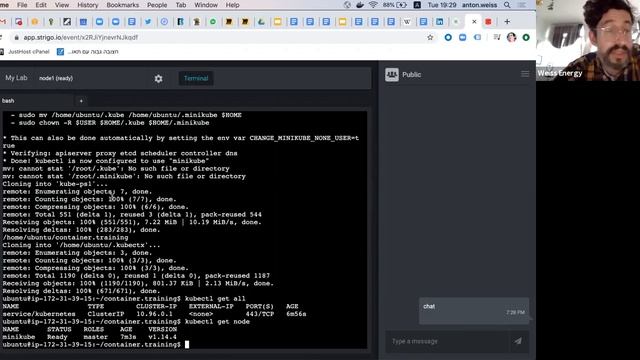The width and height of the screenshot is (640, 360).
Task: Send the chat message with paper plane icon
Action: [x=518, y=341]
